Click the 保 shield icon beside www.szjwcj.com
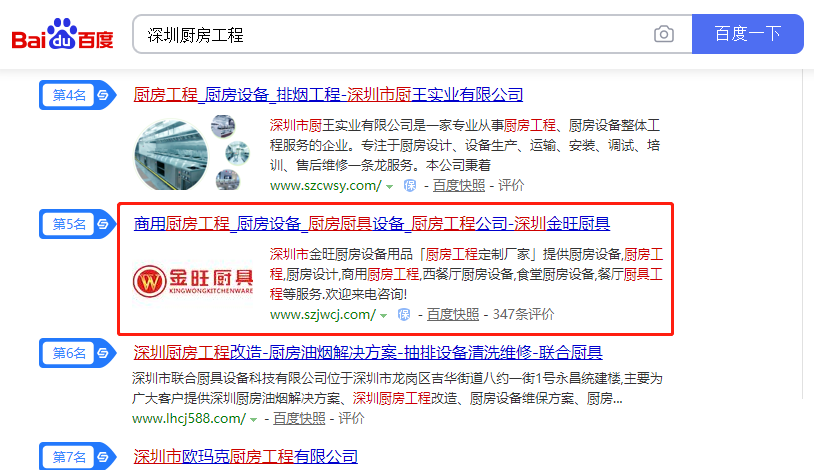 click(404, 315)
